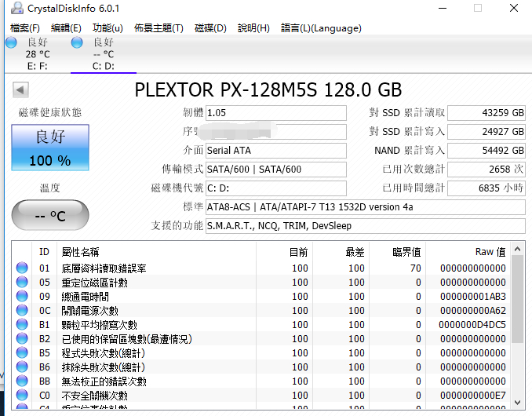Open the 說明(H) menu
Screen dimensions: 532x416
coord(253,27)
